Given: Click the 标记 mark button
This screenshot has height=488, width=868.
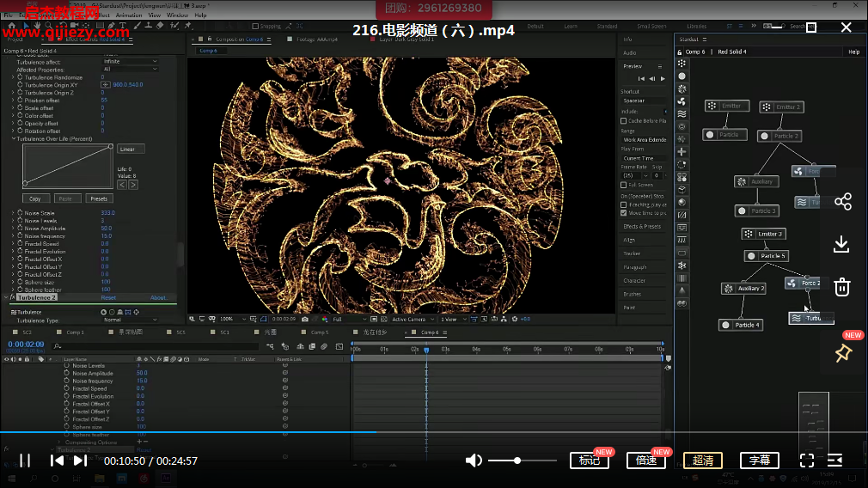Looking at the screenshot, I should click(590, 461).
